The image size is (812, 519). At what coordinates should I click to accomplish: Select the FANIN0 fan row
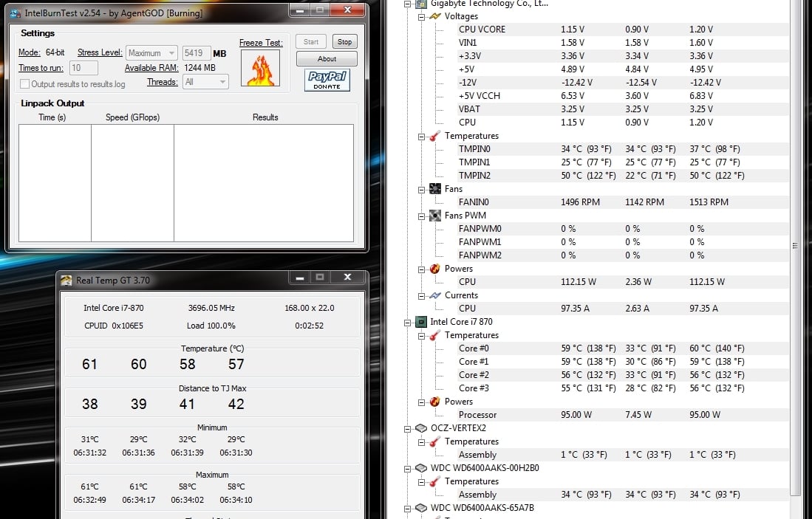pos(474,202)
